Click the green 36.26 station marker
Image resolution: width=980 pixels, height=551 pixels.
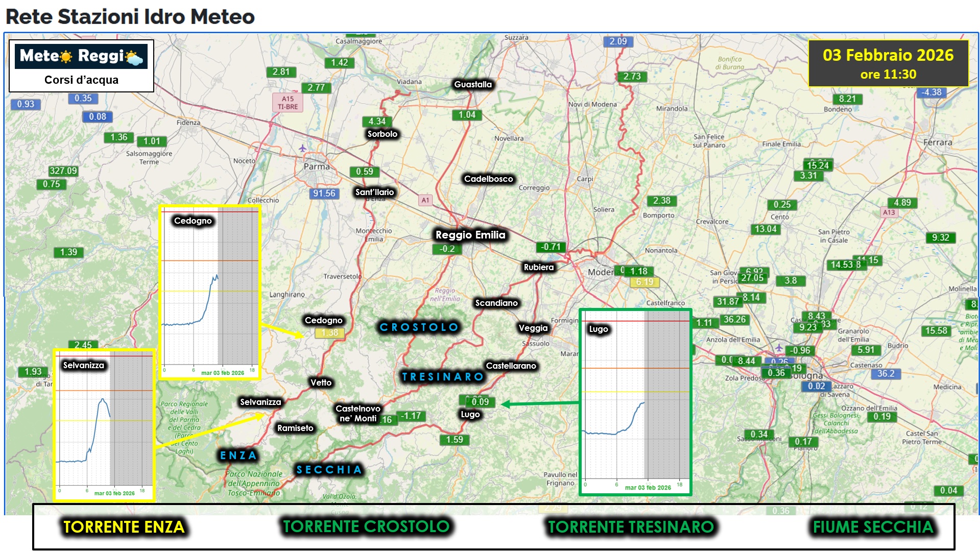(x=734, y=320)
